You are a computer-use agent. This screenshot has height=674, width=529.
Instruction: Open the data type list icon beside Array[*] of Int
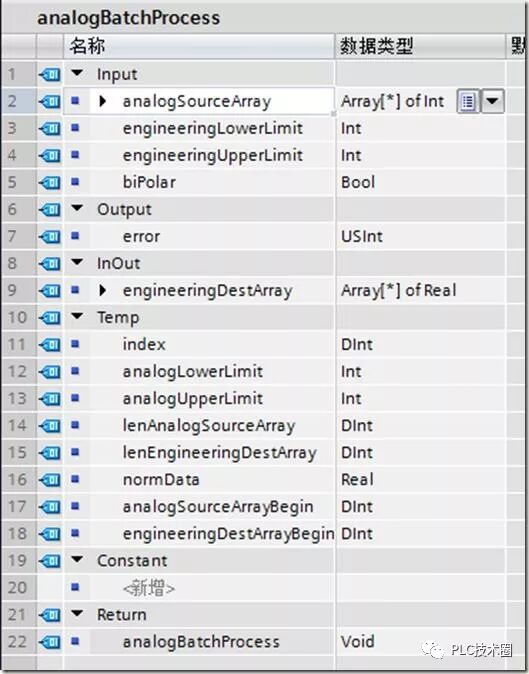tap(468, 101)
